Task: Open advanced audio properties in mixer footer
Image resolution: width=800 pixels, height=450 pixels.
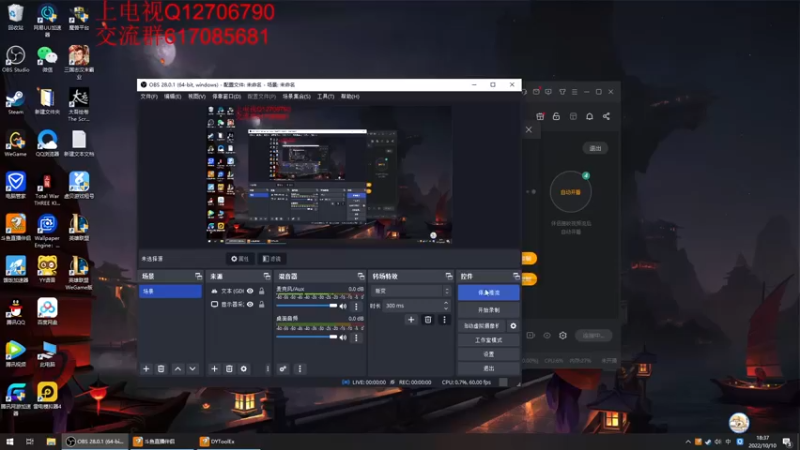Action: pos(283,368)
